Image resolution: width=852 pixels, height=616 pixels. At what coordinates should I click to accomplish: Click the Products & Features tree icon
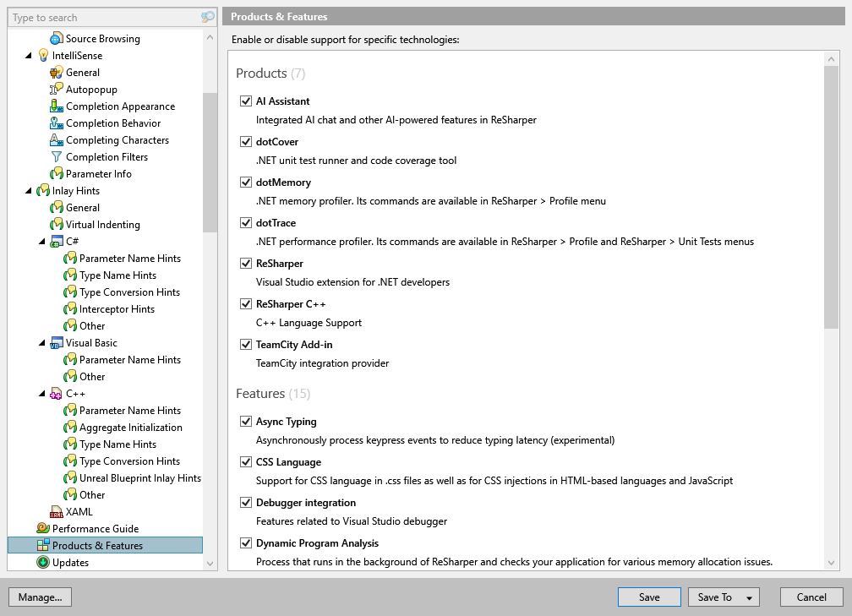(x=43, y=545)
